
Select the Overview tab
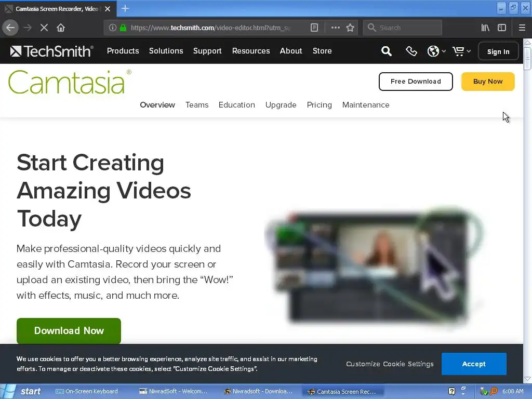pos(157,105)
